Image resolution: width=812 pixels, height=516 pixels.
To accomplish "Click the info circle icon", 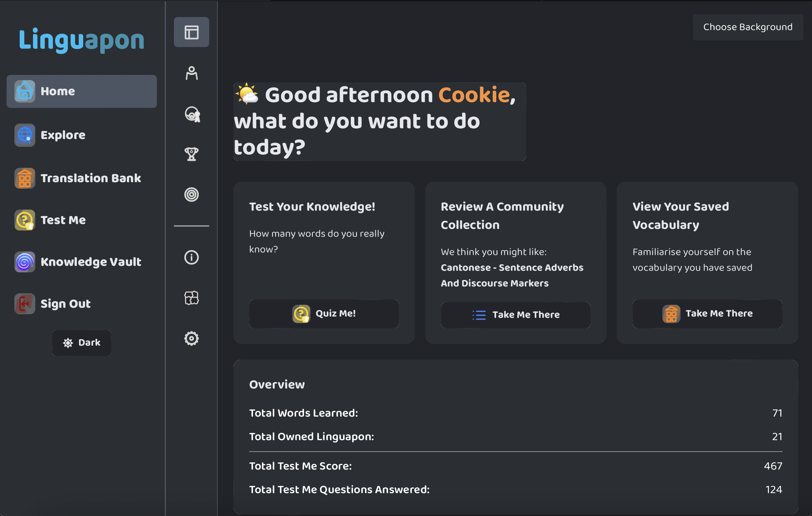I will (191, 257).
